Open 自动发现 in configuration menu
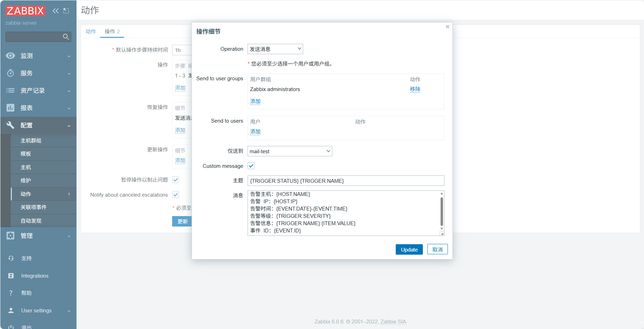644x329 pixels. point(43,221)
